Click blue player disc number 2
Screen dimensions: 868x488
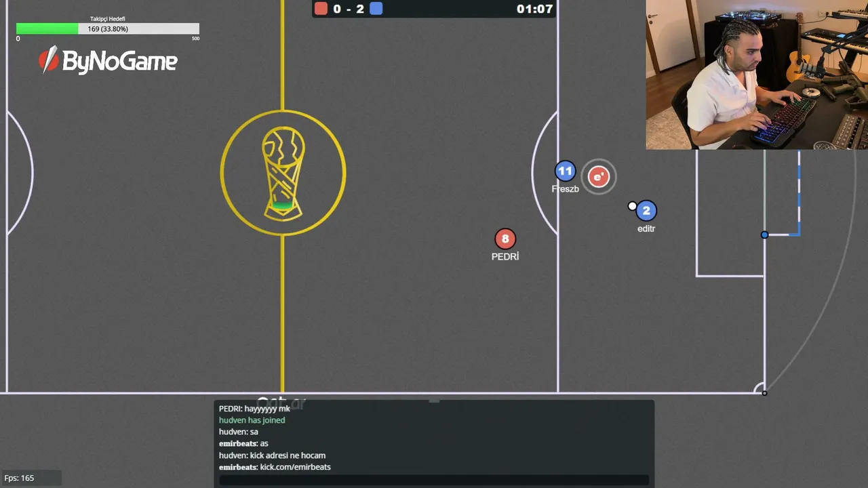[646, 211]
